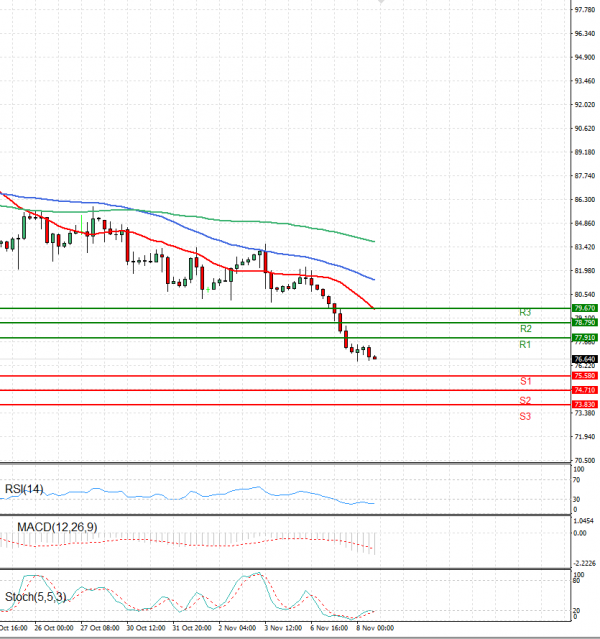Select the 78.790 green price tag
This screenshot has height=639, width=600.
point(585,322)
